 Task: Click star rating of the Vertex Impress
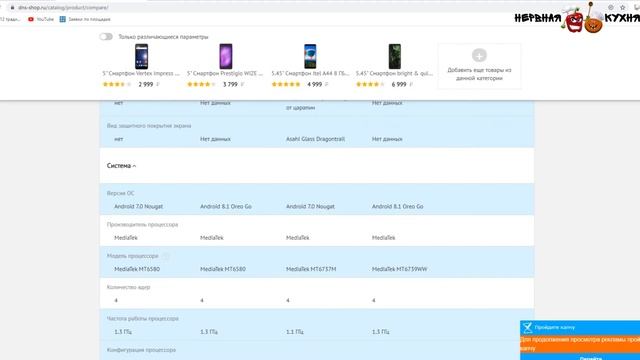point(117,84)
